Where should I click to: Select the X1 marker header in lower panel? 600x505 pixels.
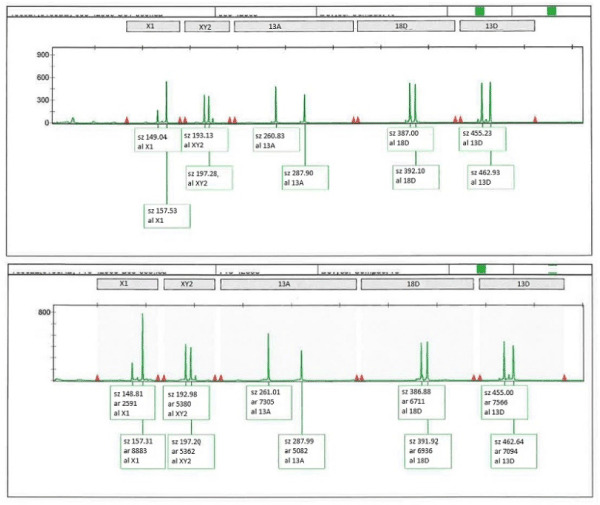[125, 285]
